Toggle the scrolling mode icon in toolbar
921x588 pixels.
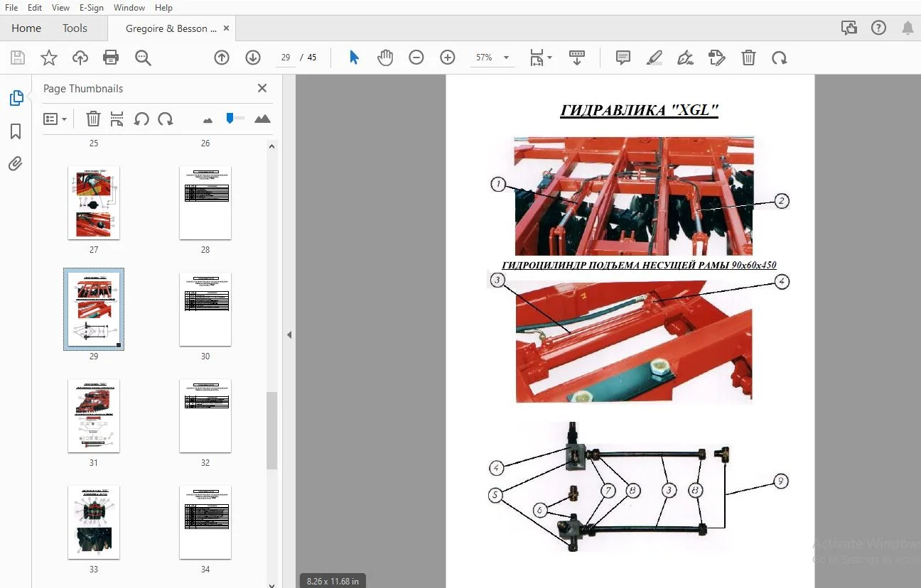tap(577, 58)
